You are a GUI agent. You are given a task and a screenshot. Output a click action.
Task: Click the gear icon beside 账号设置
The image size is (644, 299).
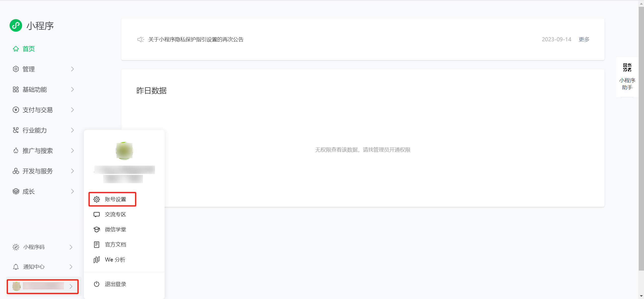(97, 199)
